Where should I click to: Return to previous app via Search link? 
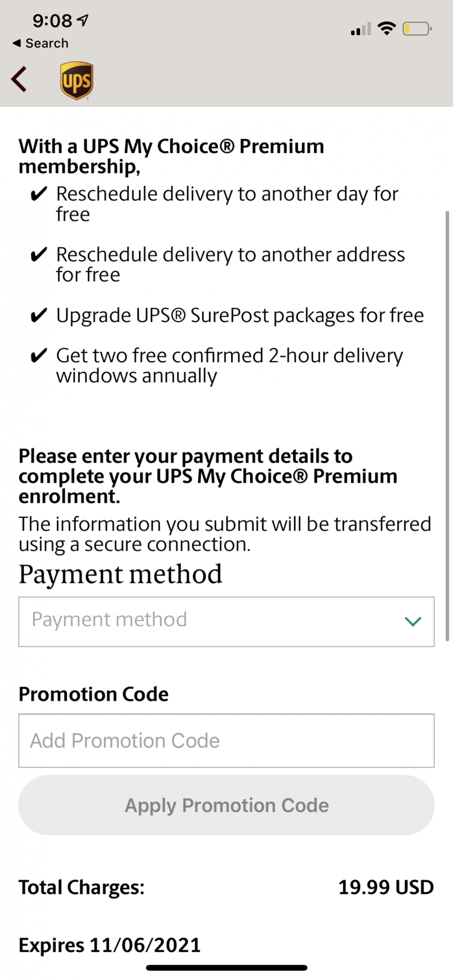(x=41, y=43)
